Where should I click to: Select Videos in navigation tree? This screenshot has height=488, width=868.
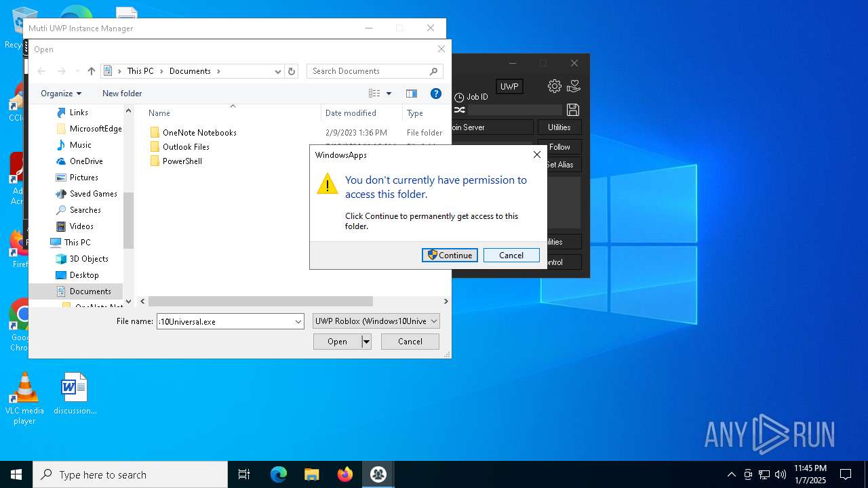[81, 226]
